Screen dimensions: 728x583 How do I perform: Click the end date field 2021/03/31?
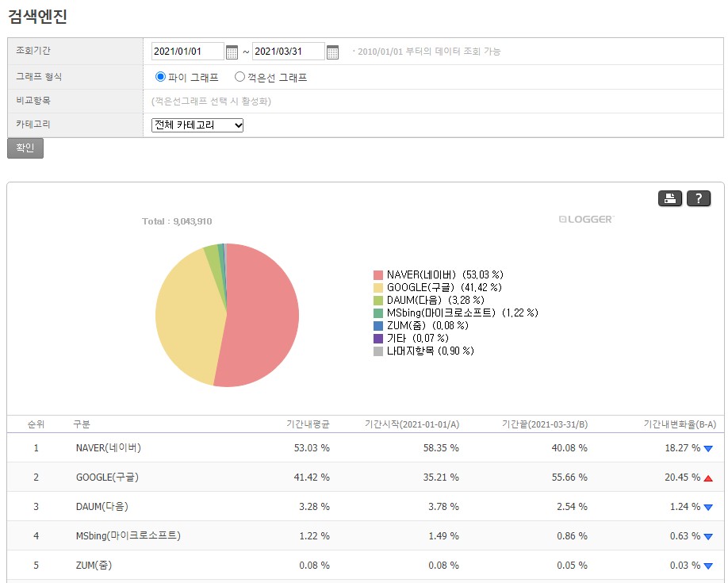coord(289,51)
